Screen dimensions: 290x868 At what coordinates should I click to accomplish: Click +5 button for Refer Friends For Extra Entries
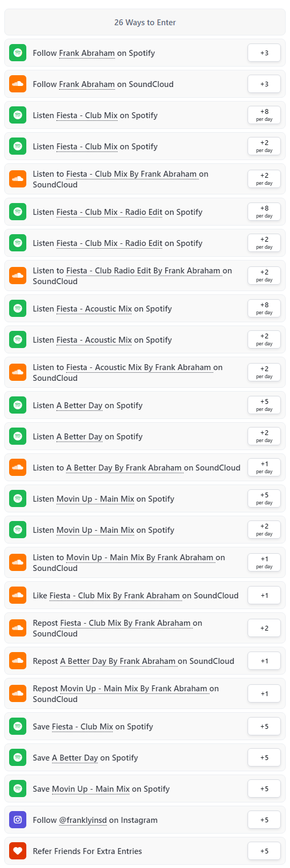point(264,851)
